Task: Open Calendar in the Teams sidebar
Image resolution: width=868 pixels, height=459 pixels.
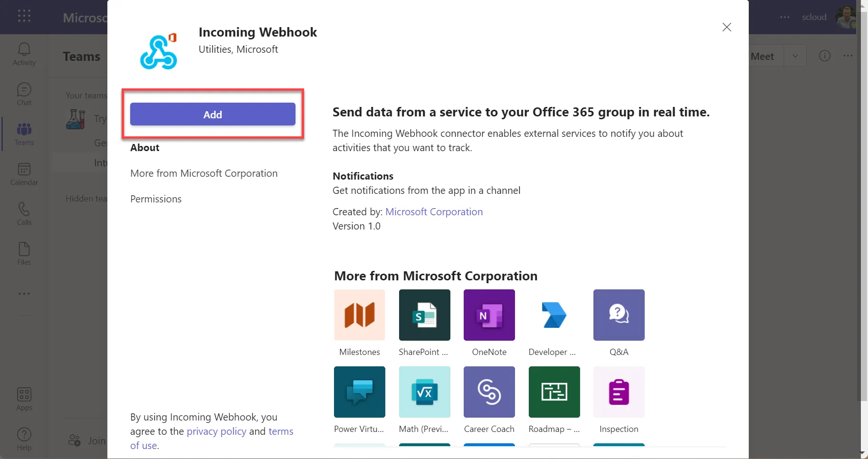Action: tap(24, 174)
